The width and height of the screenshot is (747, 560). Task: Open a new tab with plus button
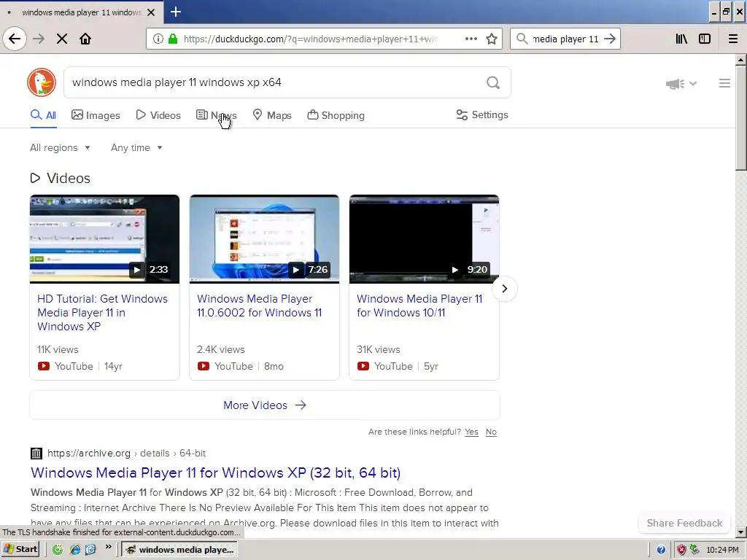[175, 12]
